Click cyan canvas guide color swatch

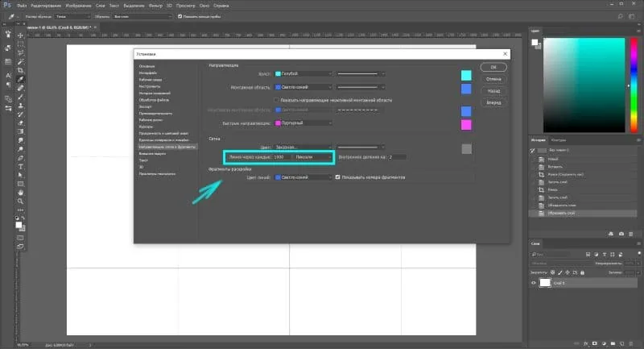pos(466,75)
